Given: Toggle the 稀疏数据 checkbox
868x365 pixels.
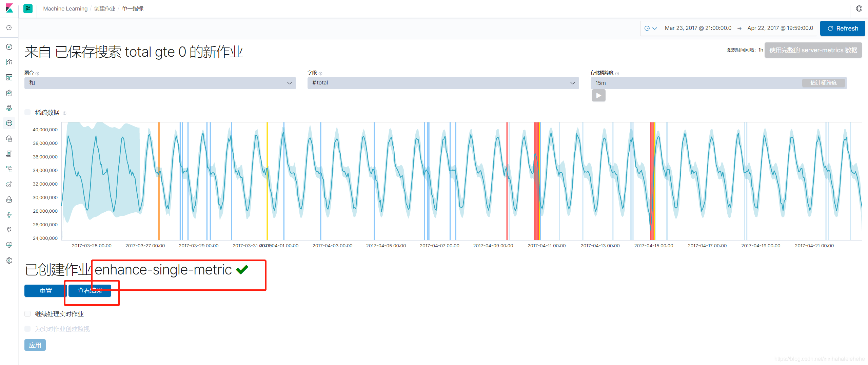Looking at the screenshot, I should (x=27, y=112).
